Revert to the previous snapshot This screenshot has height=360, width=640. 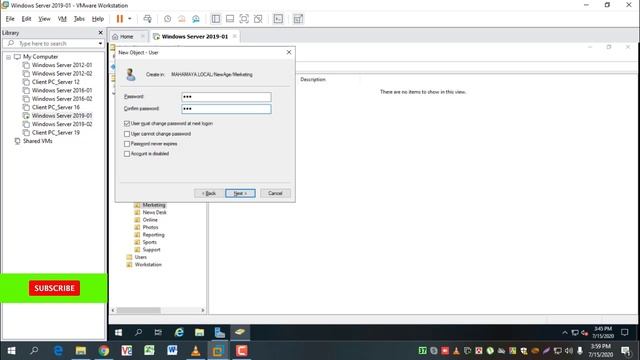tap(182, 19)
